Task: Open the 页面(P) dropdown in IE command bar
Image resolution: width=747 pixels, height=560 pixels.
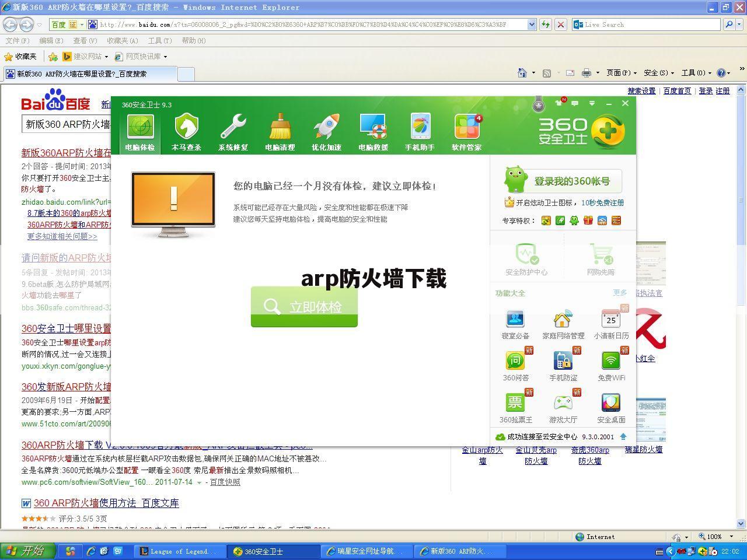Action: pyautogui.click(x=622, y=73)
